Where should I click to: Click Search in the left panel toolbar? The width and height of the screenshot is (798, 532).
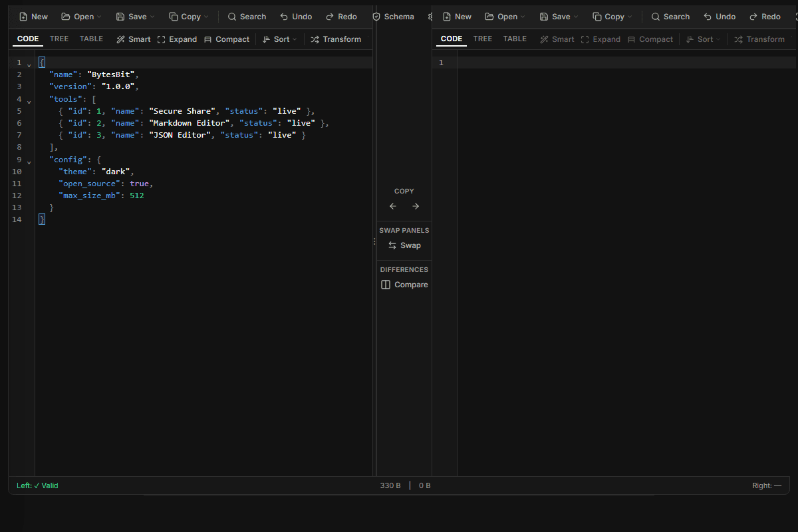click(247, 17)
